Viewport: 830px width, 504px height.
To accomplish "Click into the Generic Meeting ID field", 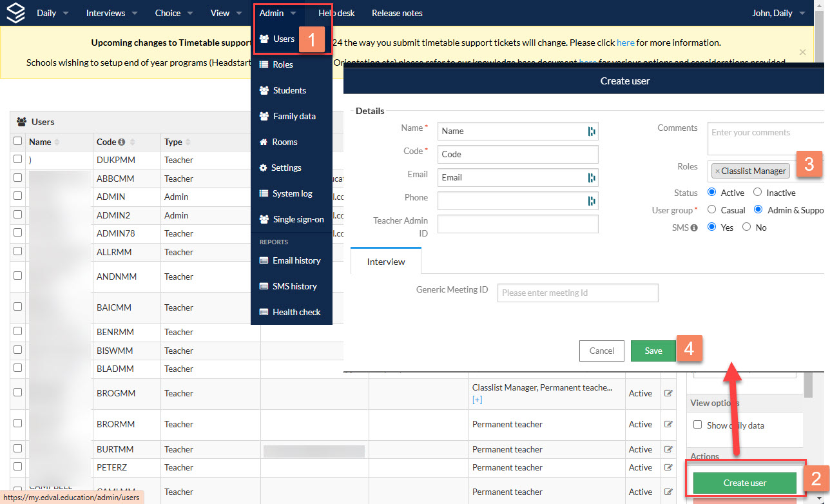I will pos(578,293).
